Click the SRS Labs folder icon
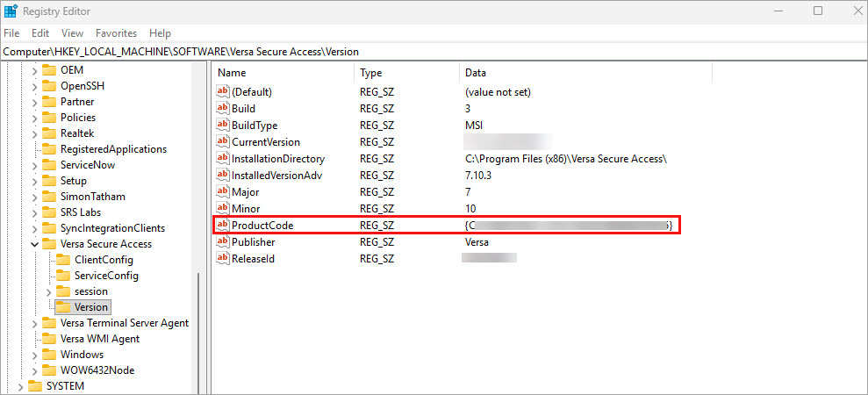Viewport: 868px width, 395px height. 50,212
